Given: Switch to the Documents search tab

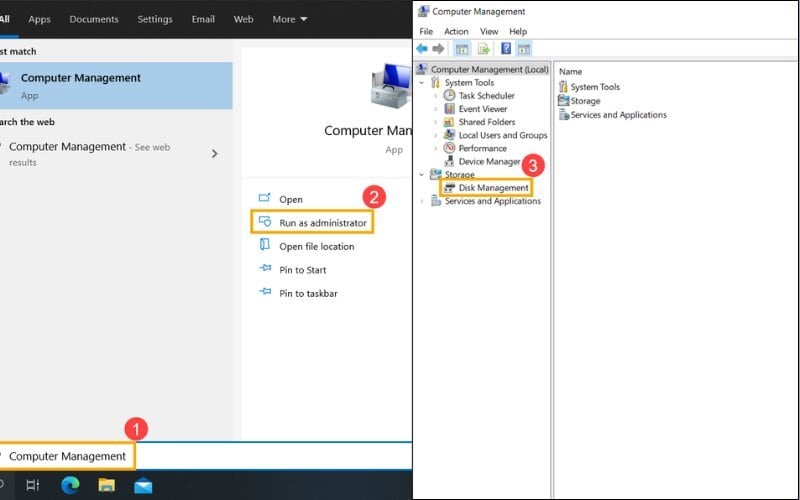Looking at the screenshot, I should coord(94,19).
